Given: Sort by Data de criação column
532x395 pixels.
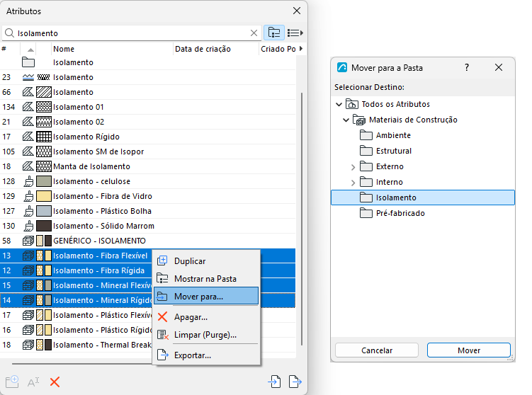Looking at the screenshot, I should pyautogui.click(x=216, y=49).
